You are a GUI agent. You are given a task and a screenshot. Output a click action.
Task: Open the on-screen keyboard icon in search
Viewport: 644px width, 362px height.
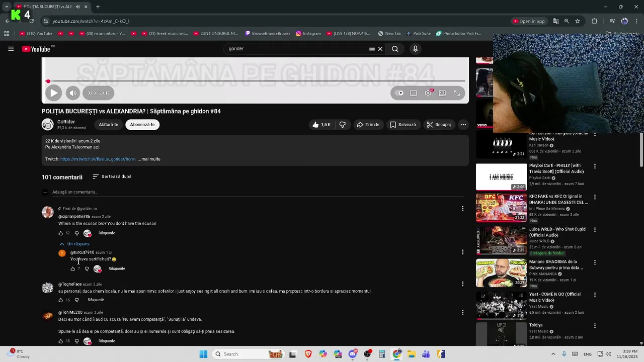[x=372, y=49]
